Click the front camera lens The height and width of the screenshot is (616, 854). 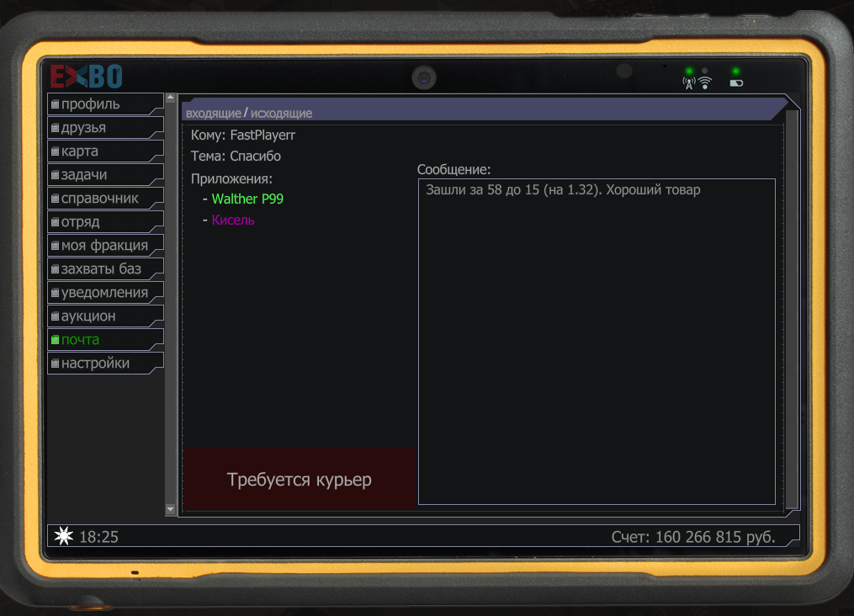coord(424,78)
